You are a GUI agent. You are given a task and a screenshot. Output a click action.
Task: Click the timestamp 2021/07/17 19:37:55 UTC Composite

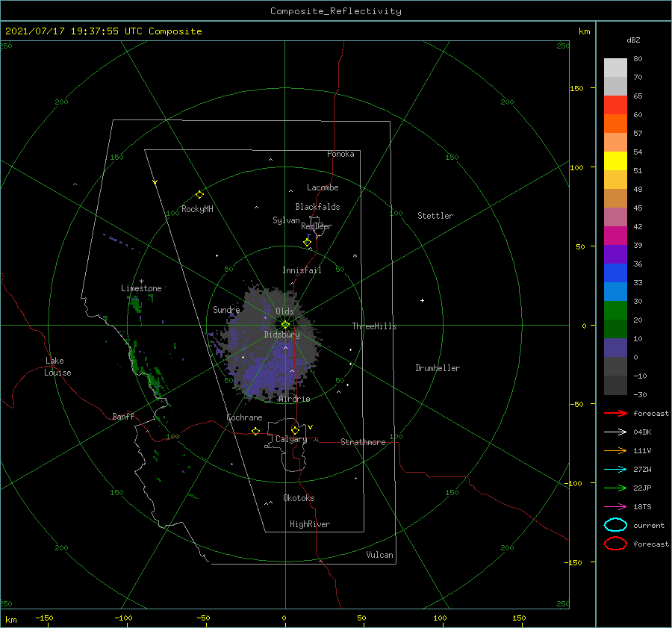[x=104, y=31]
